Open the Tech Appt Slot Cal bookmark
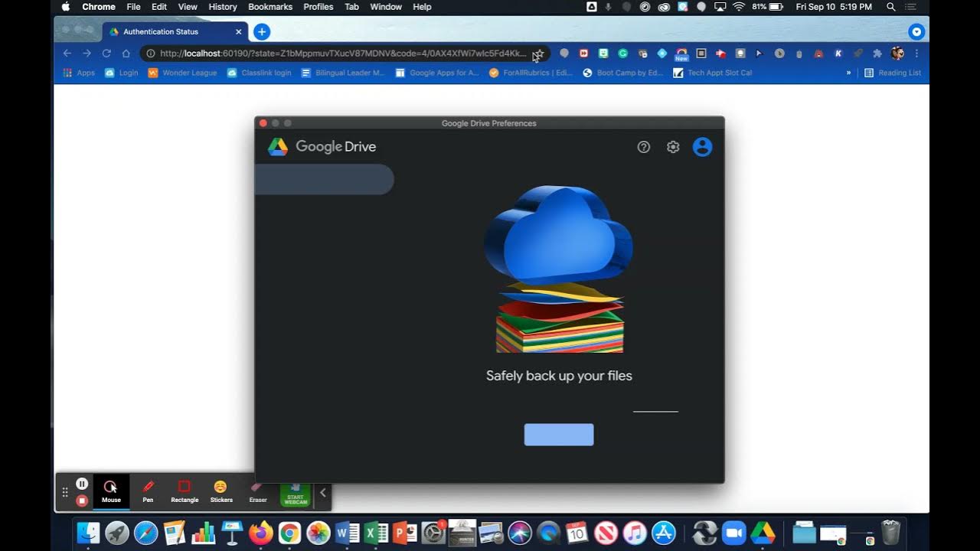Viewport: 980px width, 551px height. coord(713,73)
